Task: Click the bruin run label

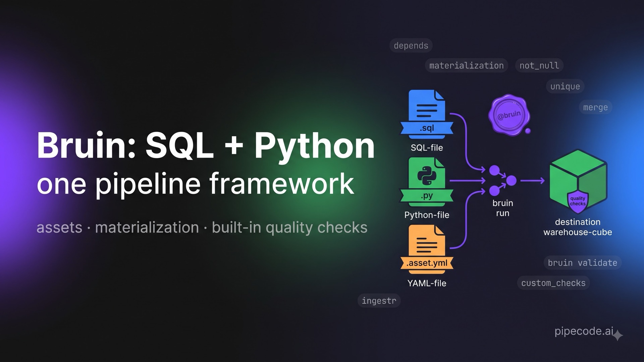Action: pyautogui.click(x=502, y=208)
